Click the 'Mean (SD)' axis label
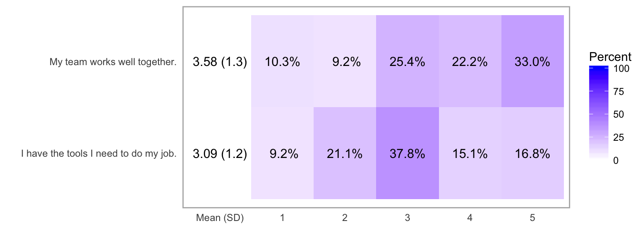This screenshot has width=644, height=242. 220,218
